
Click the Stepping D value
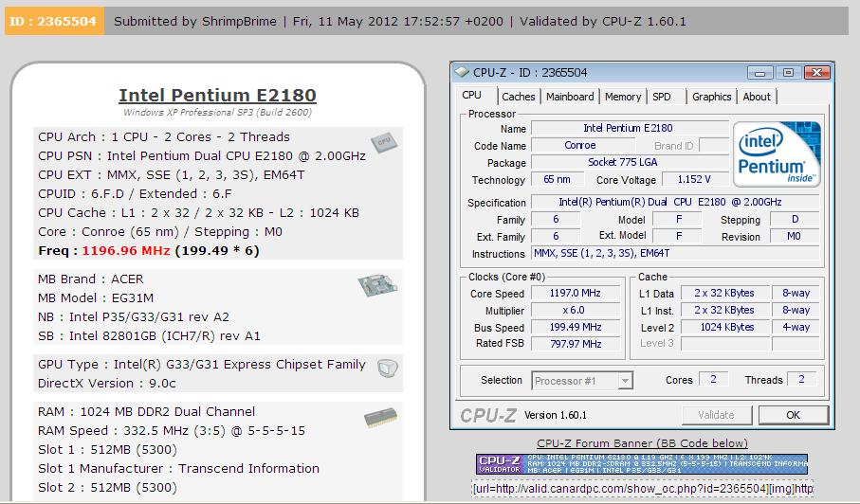tap(795, 219)
